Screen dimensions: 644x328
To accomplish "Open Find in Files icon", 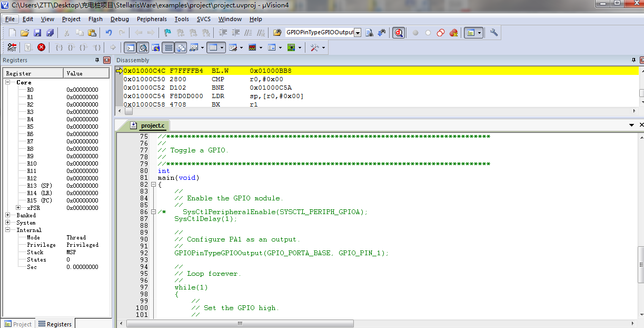I will (x=278, y=33).
